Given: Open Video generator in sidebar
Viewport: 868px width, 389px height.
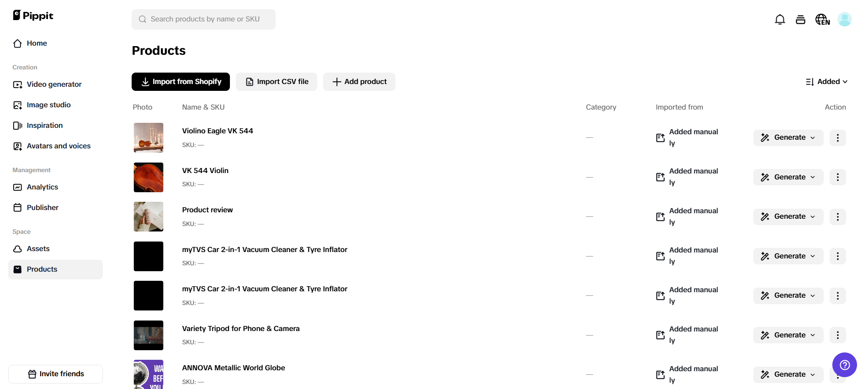Looking at the screenshot, I should click(54, 84).
